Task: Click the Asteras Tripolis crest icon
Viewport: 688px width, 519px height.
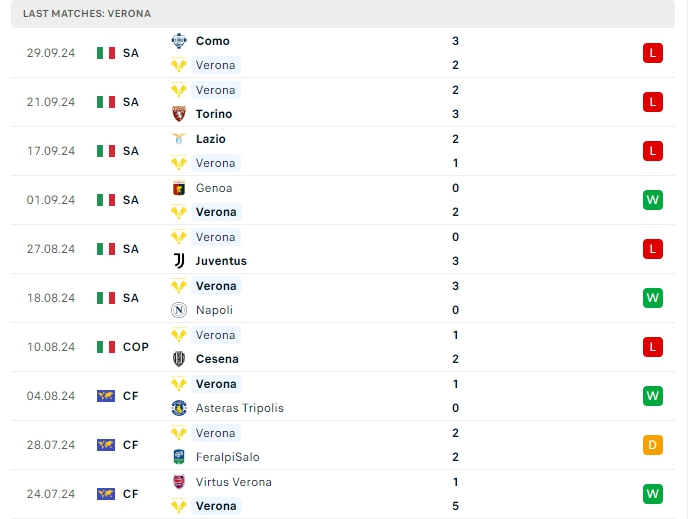Action: point(179,408)
